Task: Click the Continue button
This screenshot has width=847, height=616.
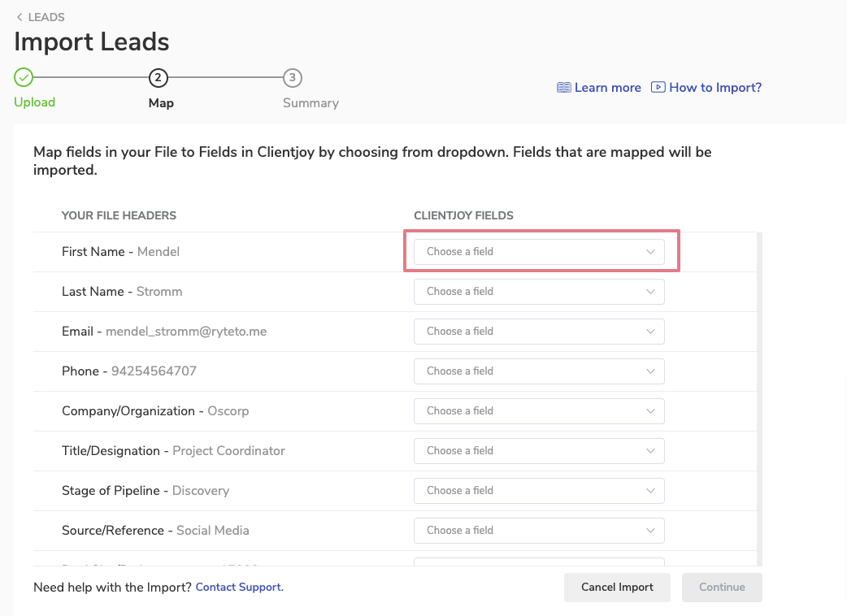Action: coord(722,587)
